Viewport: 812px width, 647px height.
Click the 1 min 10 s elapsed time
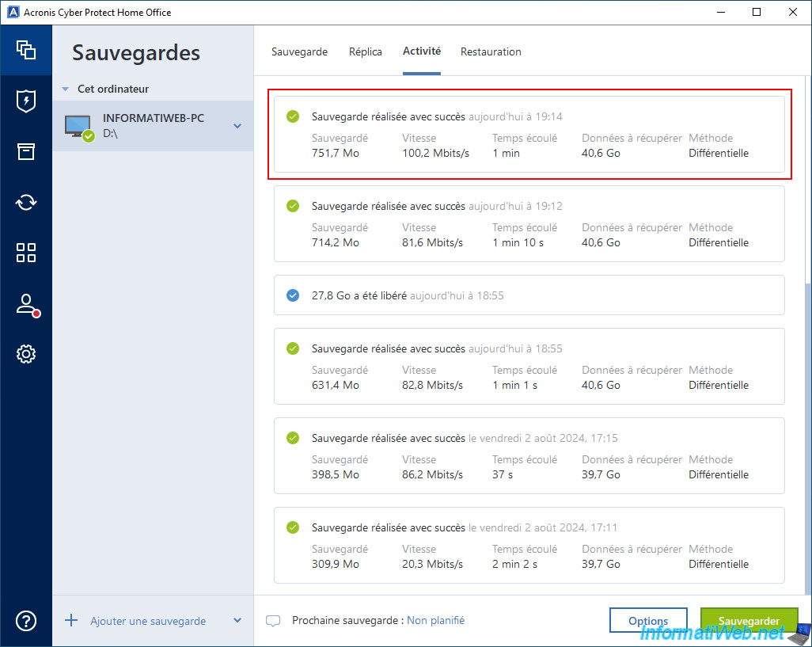tap(518, 243)
